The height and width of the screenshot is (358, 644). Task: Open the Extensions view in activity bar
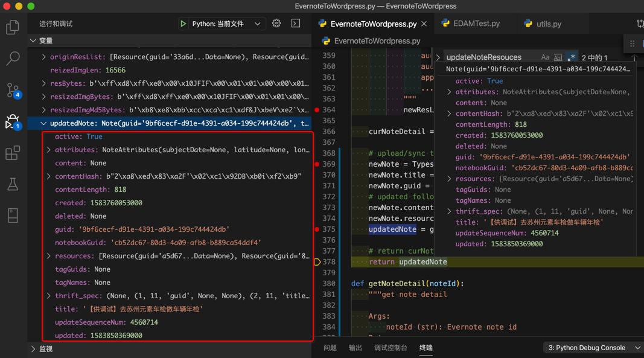[x=13, y=153]
